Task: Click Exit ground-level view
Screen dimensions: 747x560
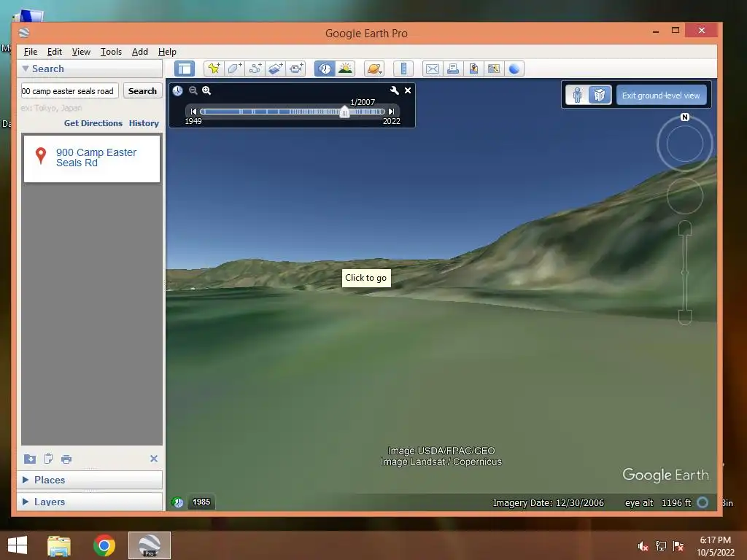Action: pos(661,96)
